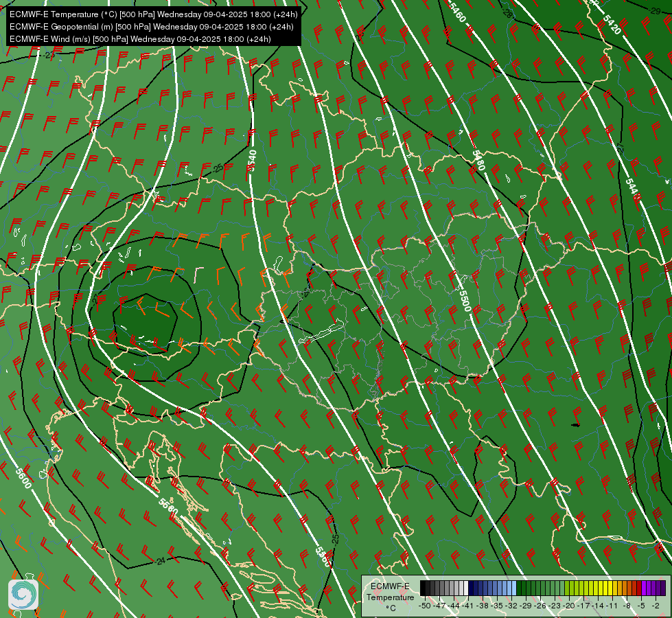Image resolution: width=672 pixels, height=618 pixels.
Task: Click the 5600 geopotential contour label
Action: tap(24, 478)
